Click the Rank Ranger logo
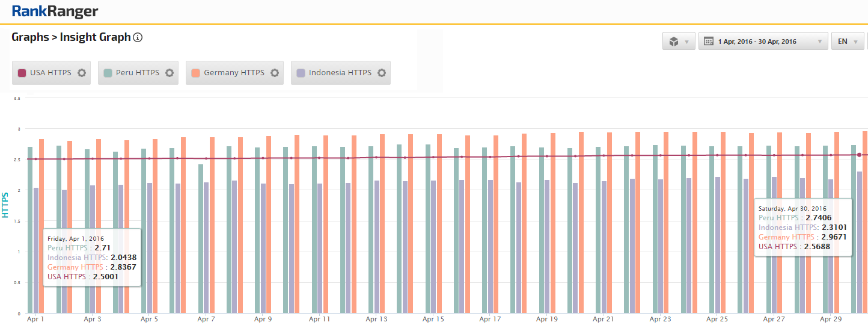Viewport: 868px width, 328px height. [55, 11]
